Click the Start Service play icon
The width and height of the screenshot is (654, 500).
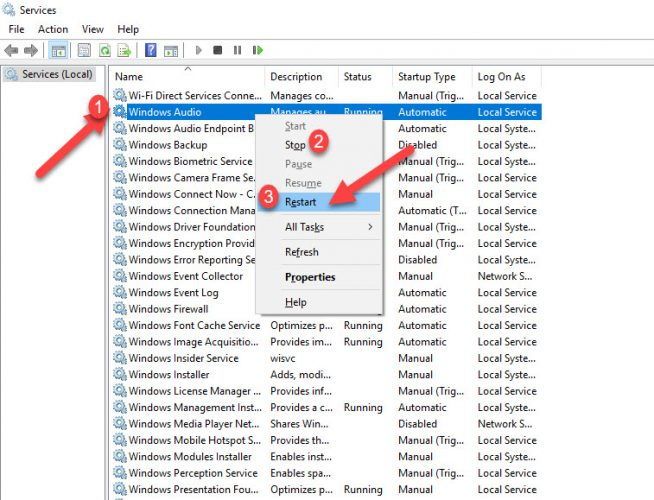coord(199,50)
